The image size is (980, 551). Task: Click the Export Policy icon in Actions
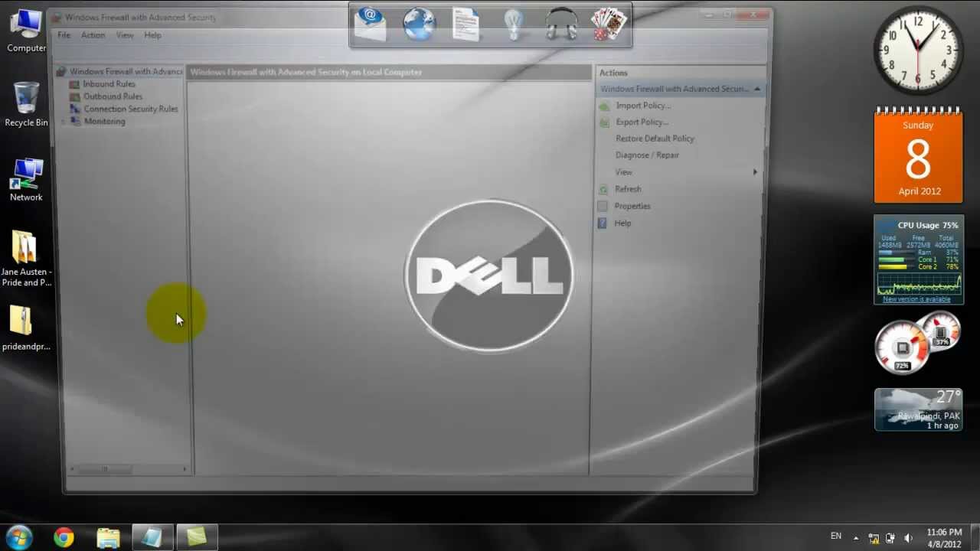point(604,122)
